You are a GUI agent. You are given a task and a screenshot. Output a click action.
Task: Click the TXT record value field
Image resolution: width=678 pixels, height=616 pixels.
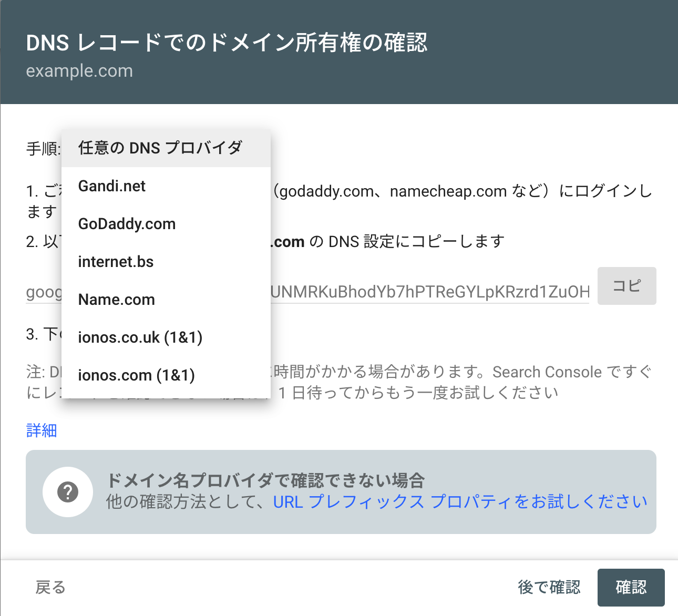(307, 292)
